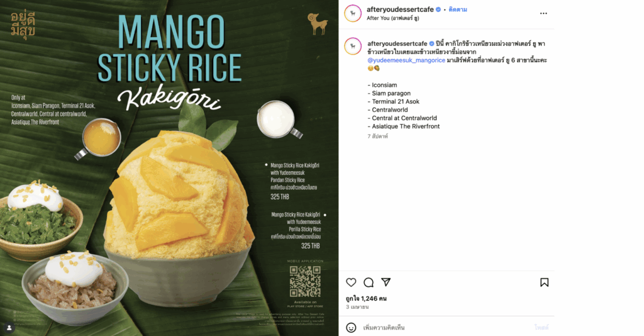This screenshot has height=336, width=644.
Task: Share the post via paper plane icon
Action: click(386, 282)
